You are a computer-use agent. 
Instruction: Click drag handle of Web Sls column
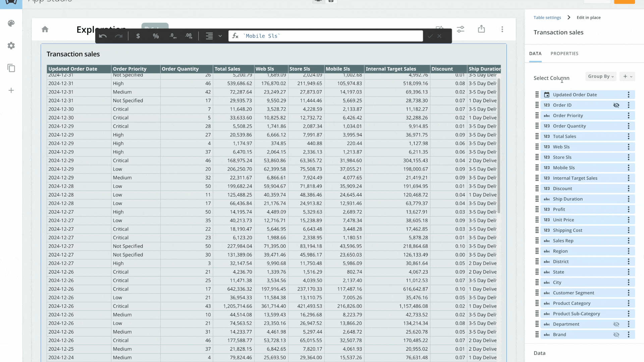point(537,147)
